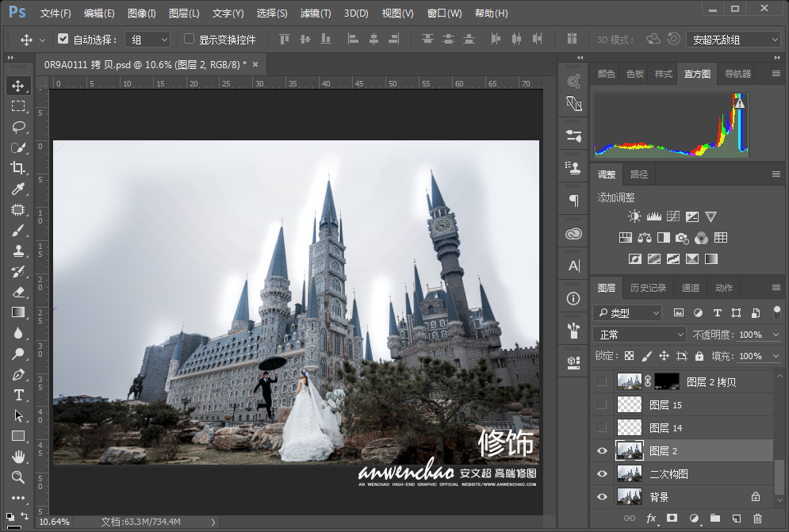The image size is (789, 532).
Task: Select the Move tool in toolbox
Action: tap(18, 86)
